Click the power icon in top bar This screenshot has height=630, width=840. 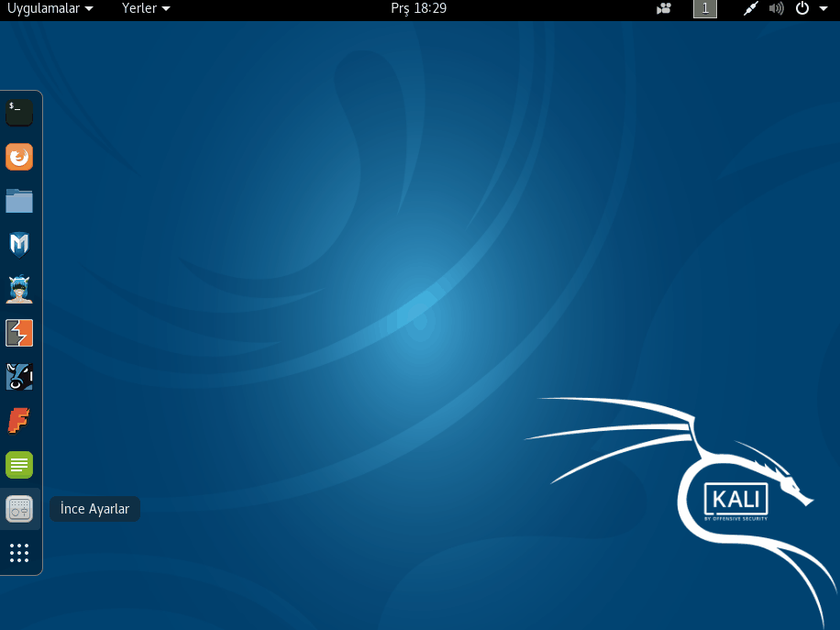click(x=802, y=8)
